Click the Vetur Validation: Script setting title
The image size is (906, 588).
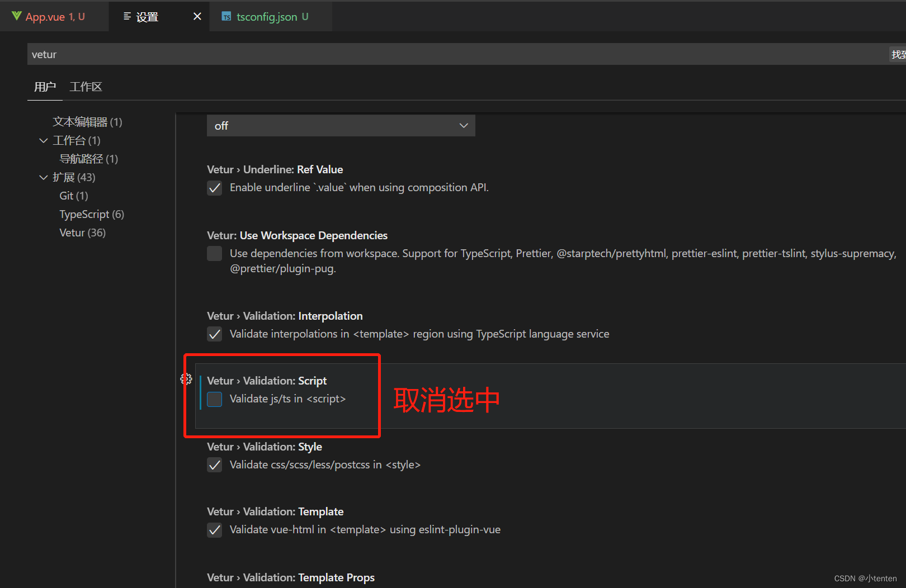coord(267,381)
